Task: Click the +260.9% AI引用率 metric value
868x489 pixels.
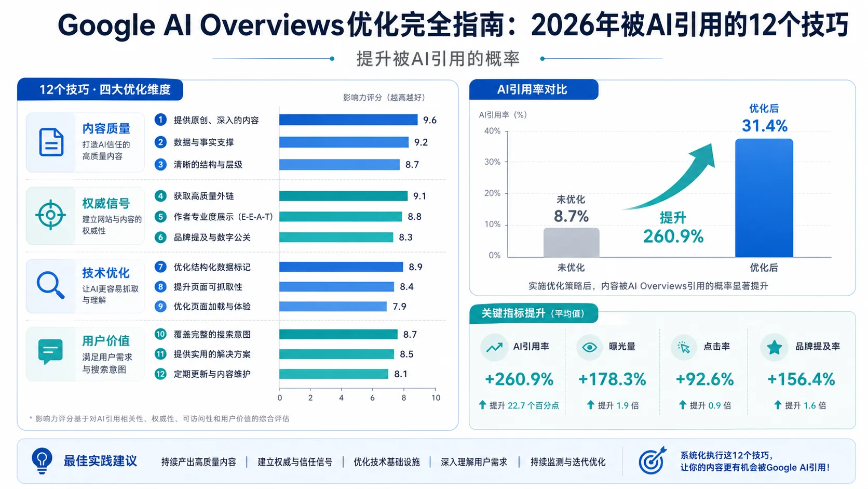Action: pyautogui.click(x=519, y=379)
